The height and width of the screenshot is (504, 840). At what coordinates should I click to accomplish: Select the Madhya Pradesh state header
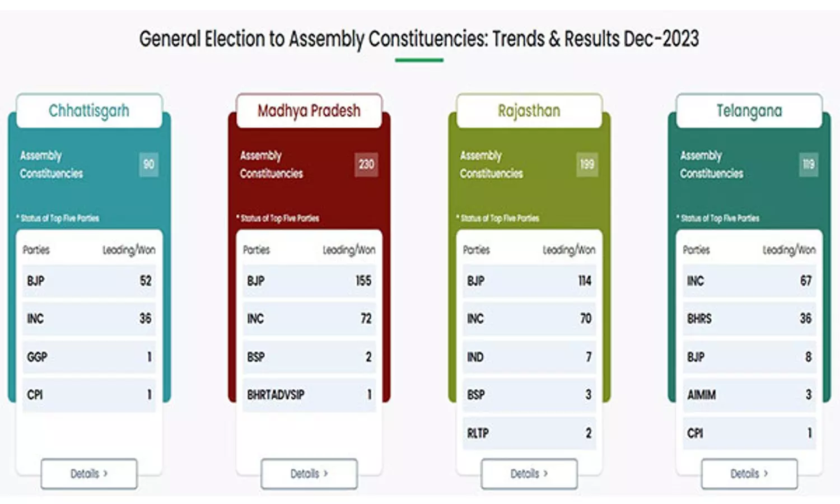309,111
